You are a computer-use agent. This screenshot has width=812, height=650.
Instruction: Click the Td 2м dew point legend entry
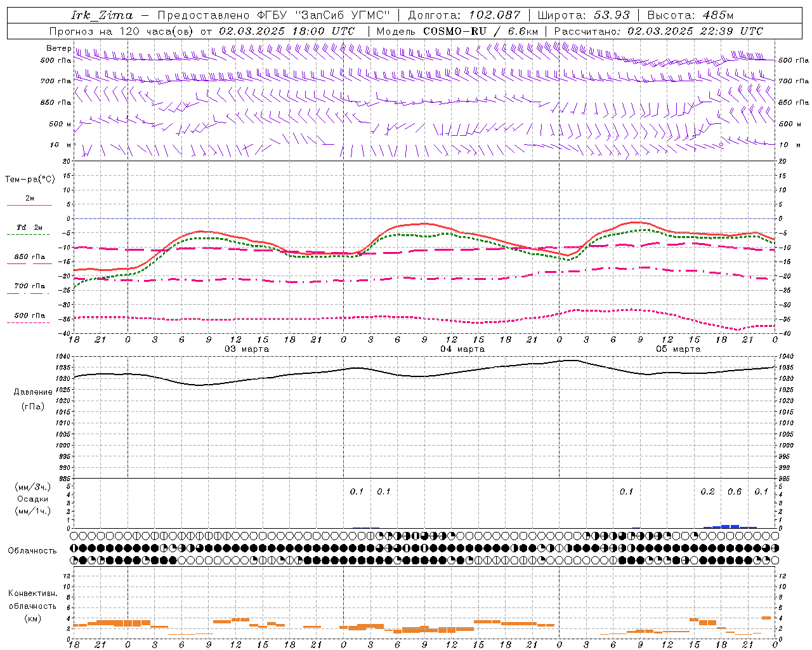click(x=30, y=227)
